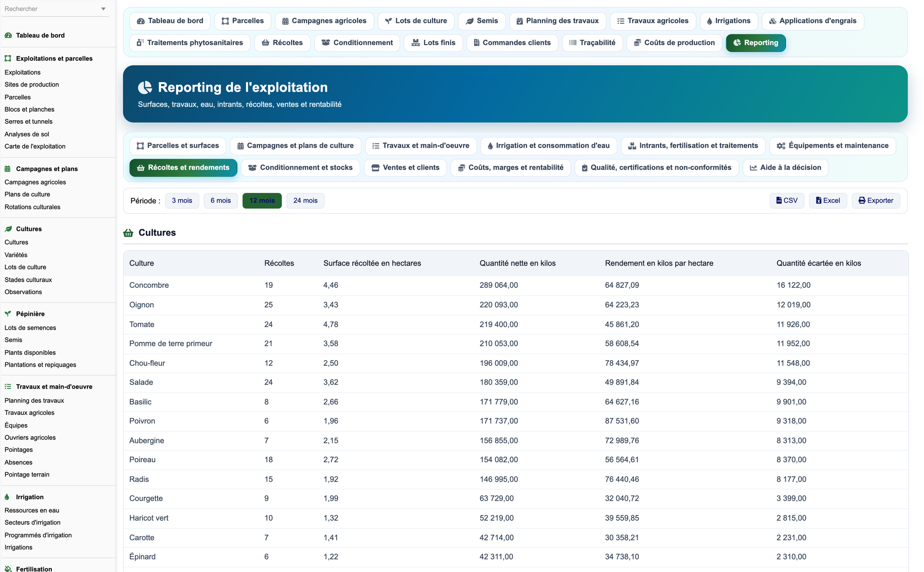Click the Exploitations et parcelles section icon

tap(8, 58)
